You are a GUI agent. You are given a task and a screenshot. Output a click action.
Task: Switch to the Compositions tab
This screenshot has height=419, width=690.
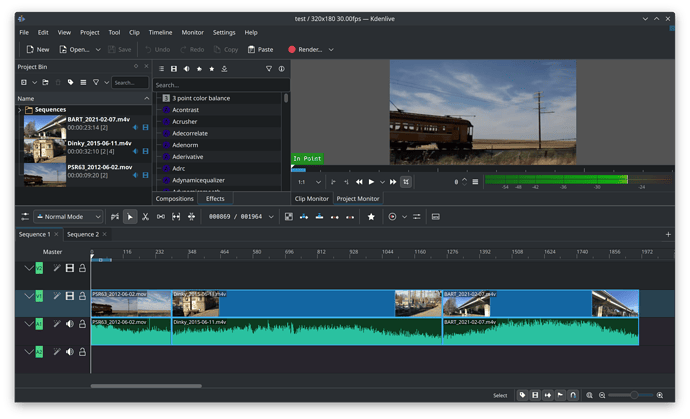[x=174, y=199]
